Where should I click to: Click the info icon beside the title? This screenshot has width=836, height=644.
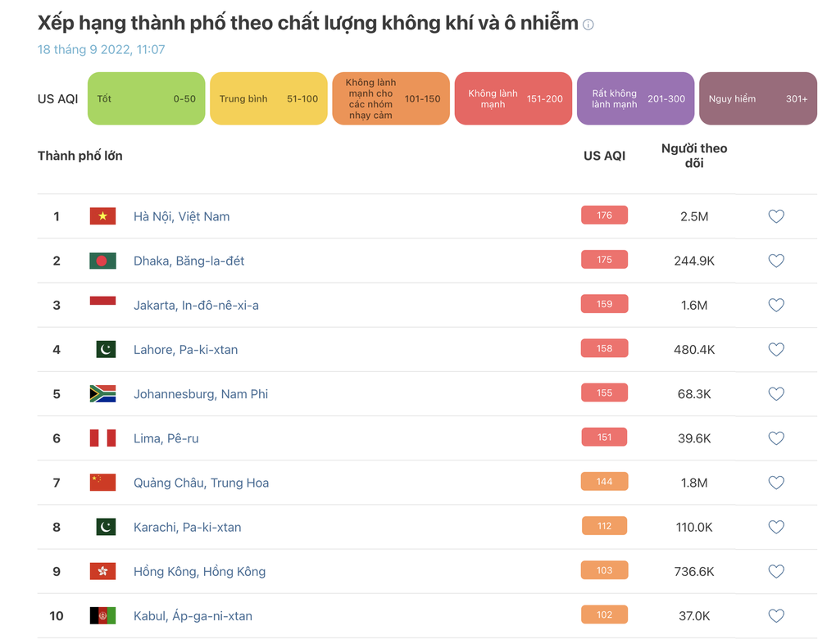(588, 25)
